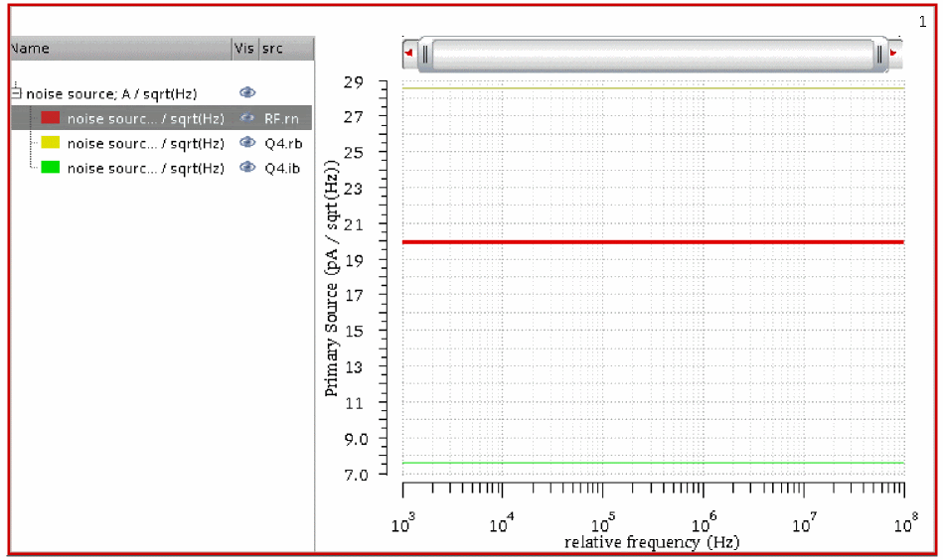This screenshot has width=943, height=560.
Task: Toggle the eye icon for Q4.rb
Action: [247, 143]
